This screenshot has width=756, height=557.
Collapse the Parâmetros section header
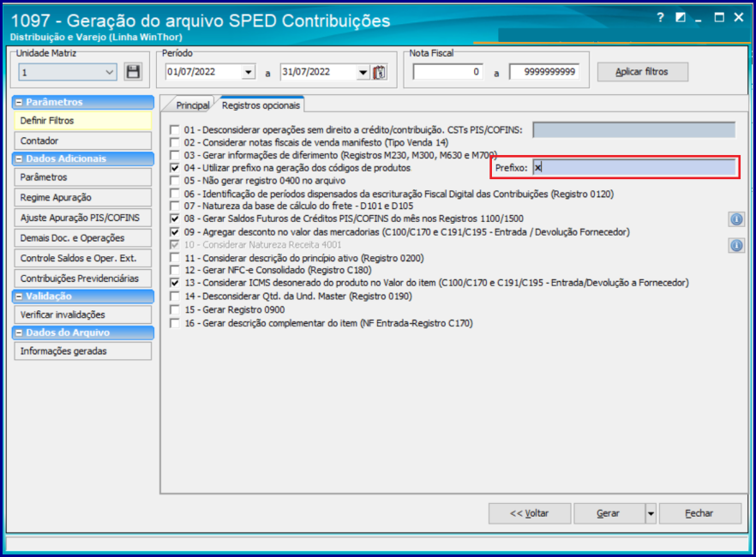click(19, 102)
